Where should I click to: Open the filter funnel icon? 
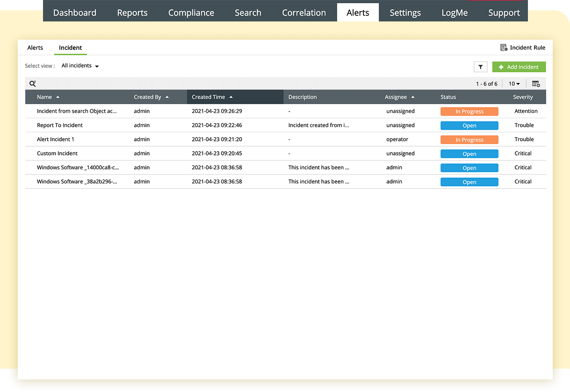tap(480, 67)
